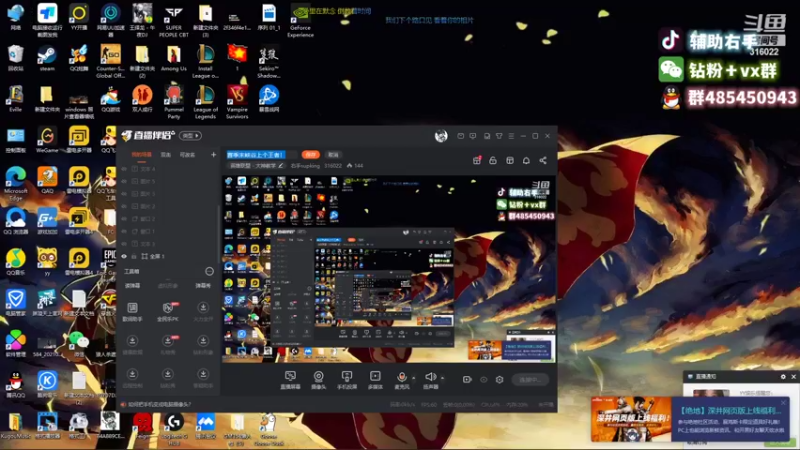Open the 【绝地】深井网页版 ad link
The width and height of the screenshot is (800, 450).
click(729, 410)
